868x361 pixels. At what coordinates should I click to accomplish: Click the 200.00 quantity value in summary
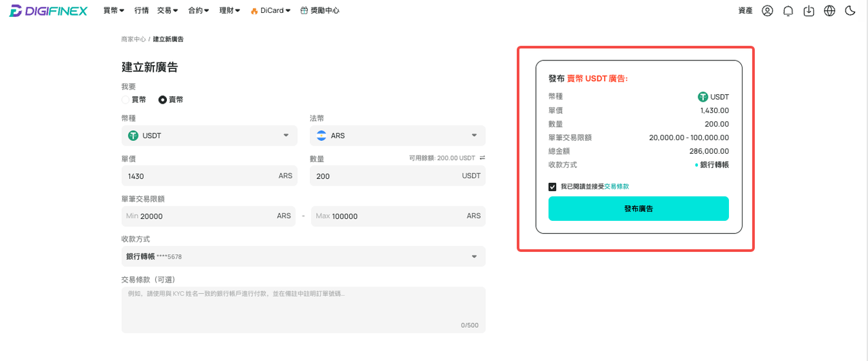tap(717, 124)
